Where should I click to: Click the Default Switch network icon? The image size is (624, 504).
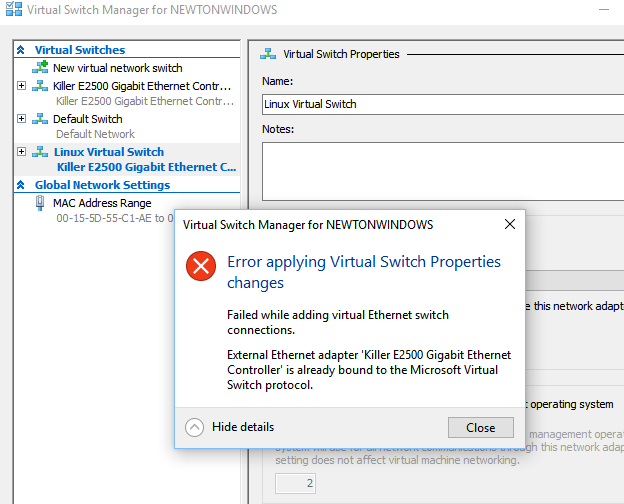[40, 119]
